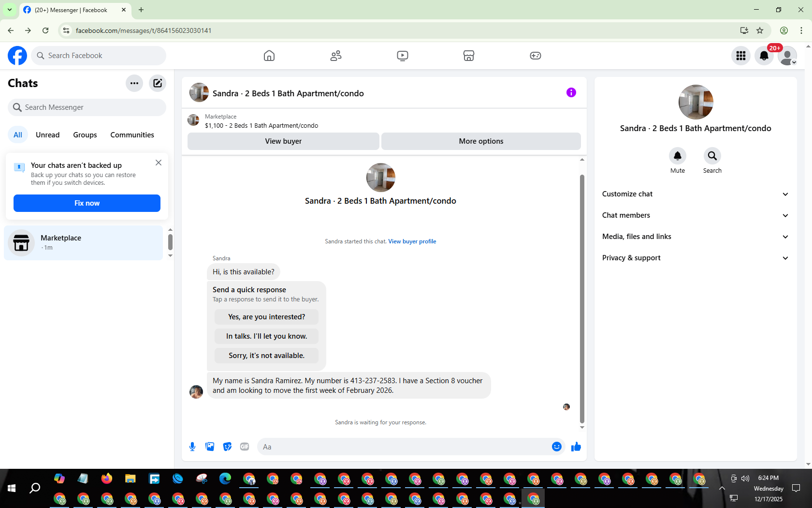Dismiss the chats backup notice
Viewport: 812px width, 508px height.
pos(159,163)
